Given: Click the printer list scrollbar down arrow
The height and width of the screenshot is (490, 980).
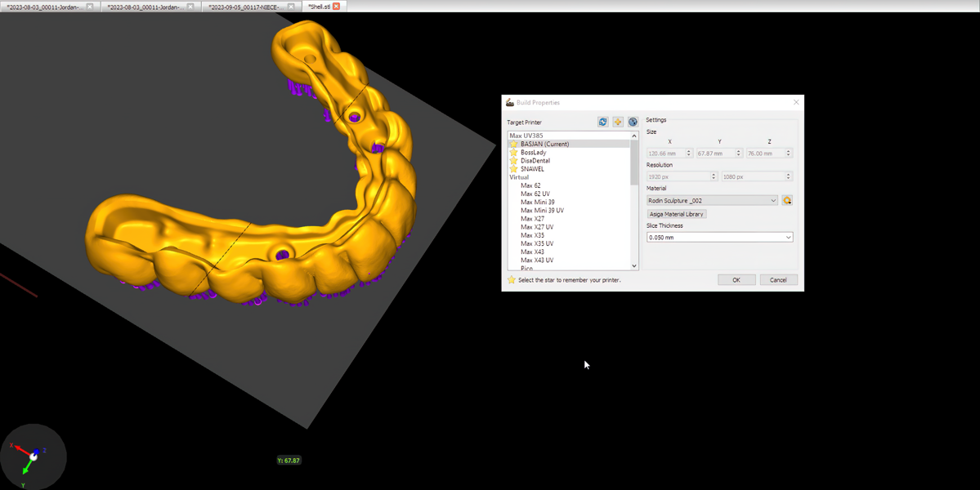Looking at the screenshot, I should coord(634,265).
